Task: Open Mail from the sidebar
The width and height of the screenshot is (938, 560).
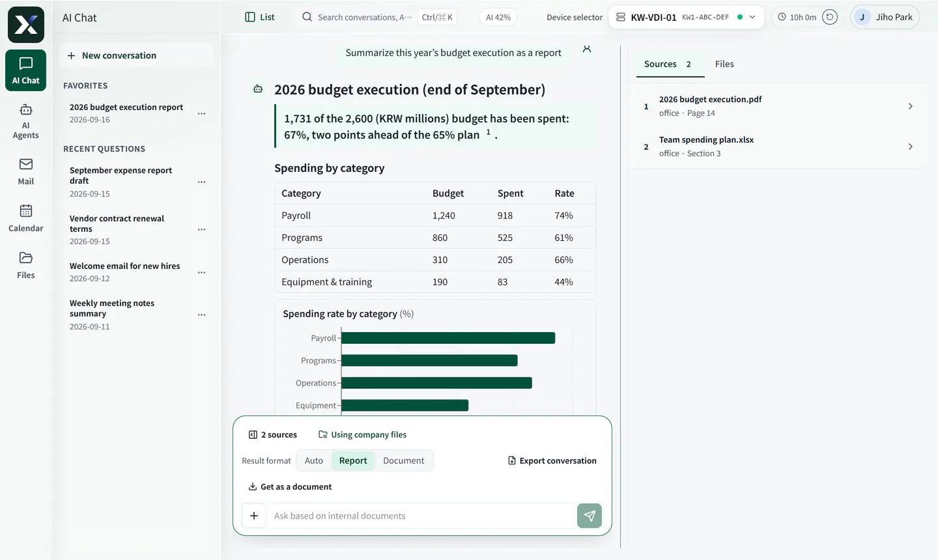Action: 26,172
